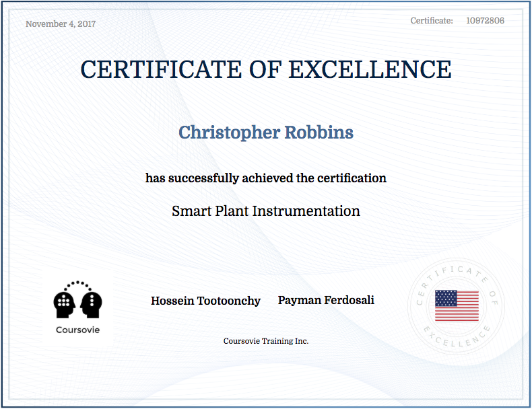This screenshot has height=409, width=532.
Task: Click the signer name Payman Ferdosali
Action: pos(326,300)
